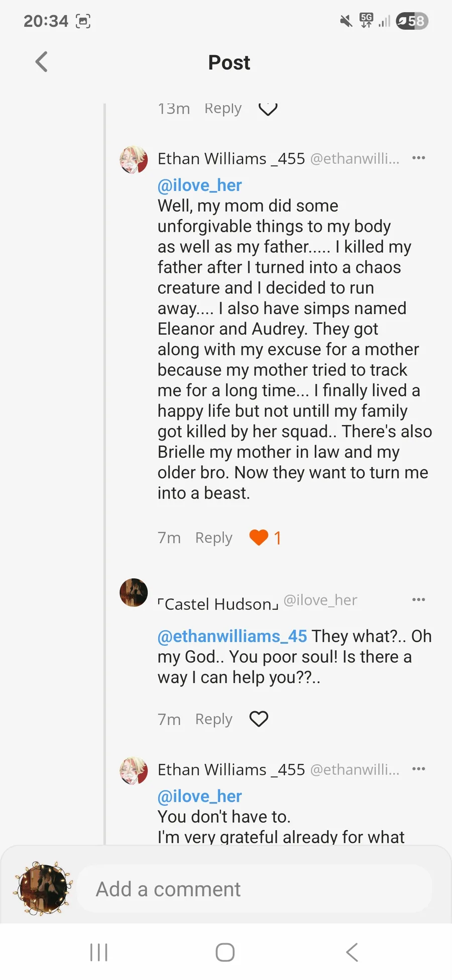This screenshot has width=452, height=980.
Task: Tap the Add a comment field
Action: pos(254,889)
